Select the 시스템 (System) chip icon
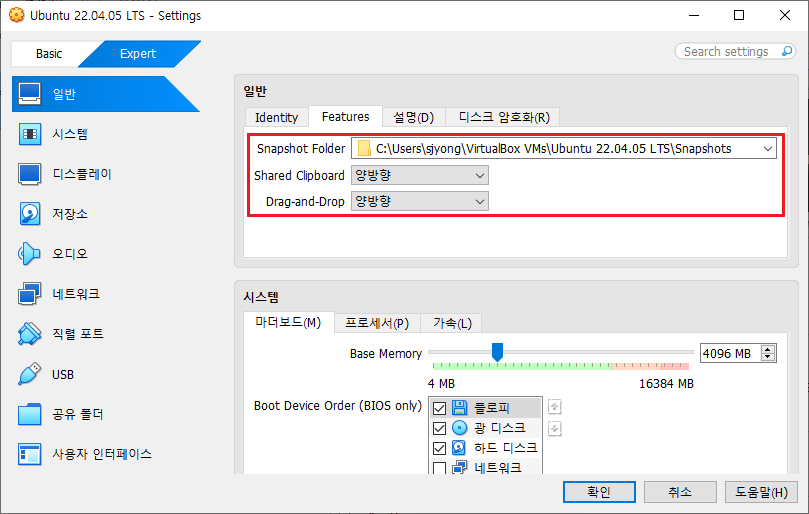This screenshot has height=514, width=809. (29, 134)
